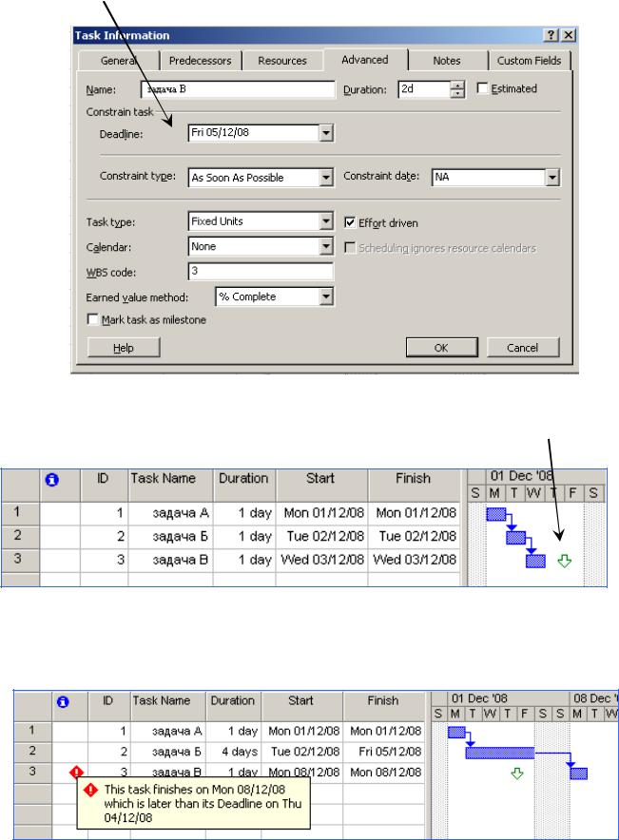The height and width of the screenshot is (840, 619).
Task: Click the info indicator icon in bottom table header
Action: tap(63, 702)
